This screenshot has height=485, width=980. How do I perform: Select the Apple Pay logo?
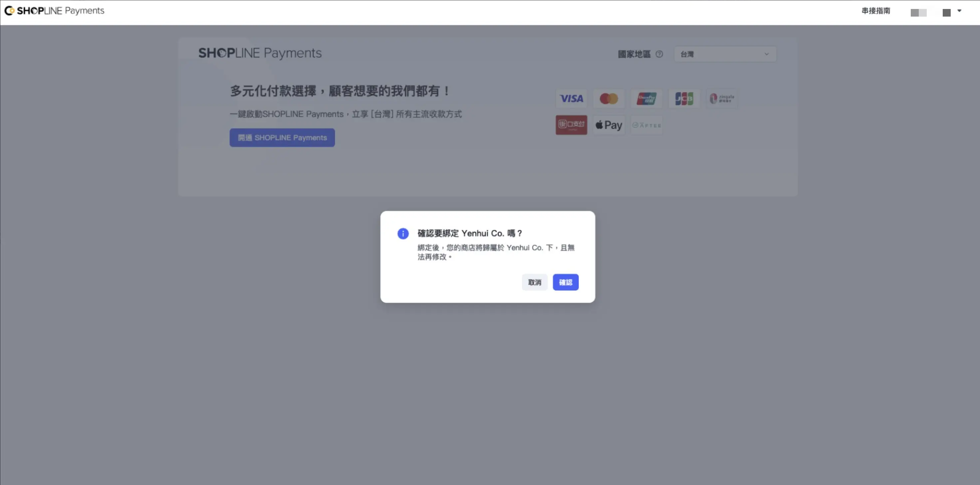coord(609,125)
